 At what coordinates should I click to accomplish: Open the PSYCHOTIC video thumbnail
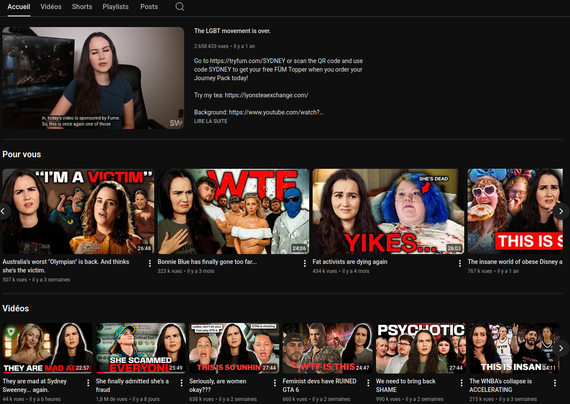tap(421, 348)
